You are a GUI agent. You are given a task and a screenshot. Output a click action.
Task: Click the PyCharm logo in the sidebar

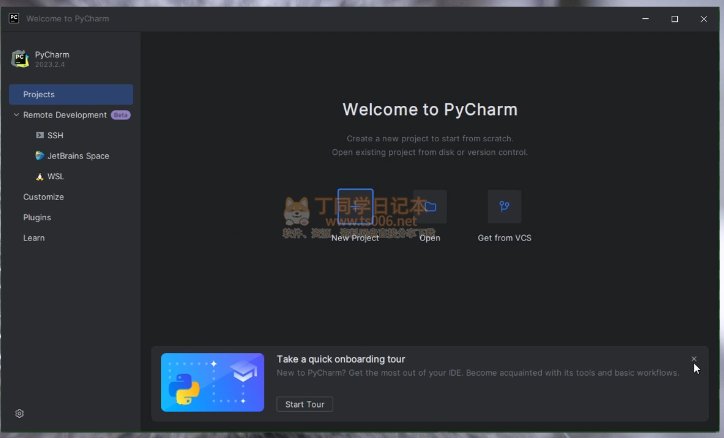click(20, 59)
